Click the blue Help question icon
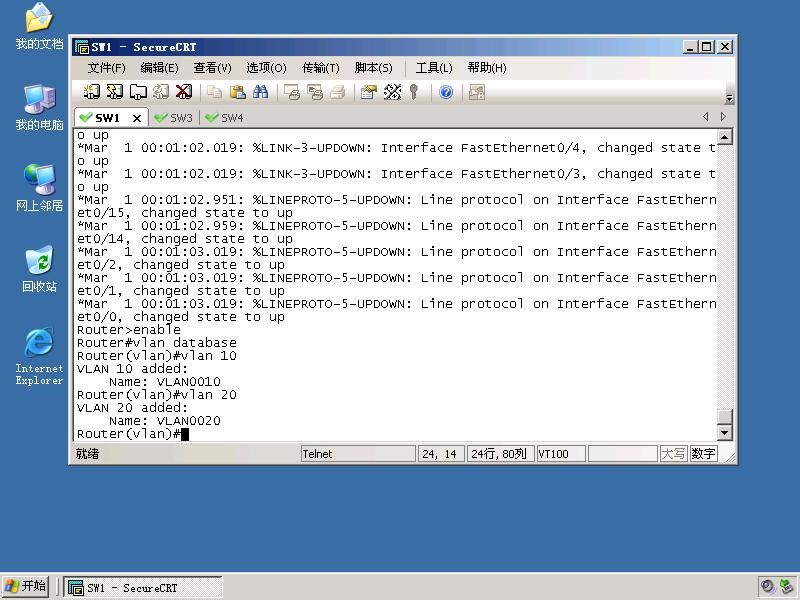This screenshot has width=800, height=600. coord(446,92)
